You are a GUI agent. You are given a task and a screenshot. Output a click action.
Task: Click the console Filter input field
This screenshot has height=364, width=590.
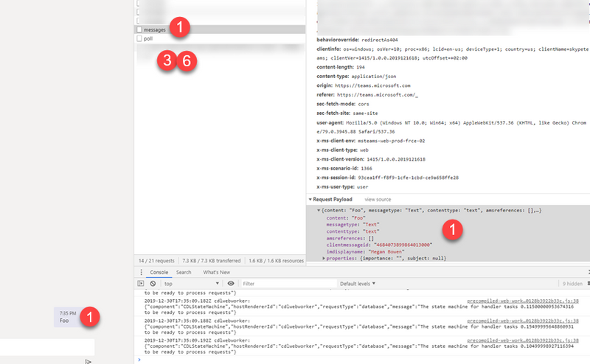[288, 283]
